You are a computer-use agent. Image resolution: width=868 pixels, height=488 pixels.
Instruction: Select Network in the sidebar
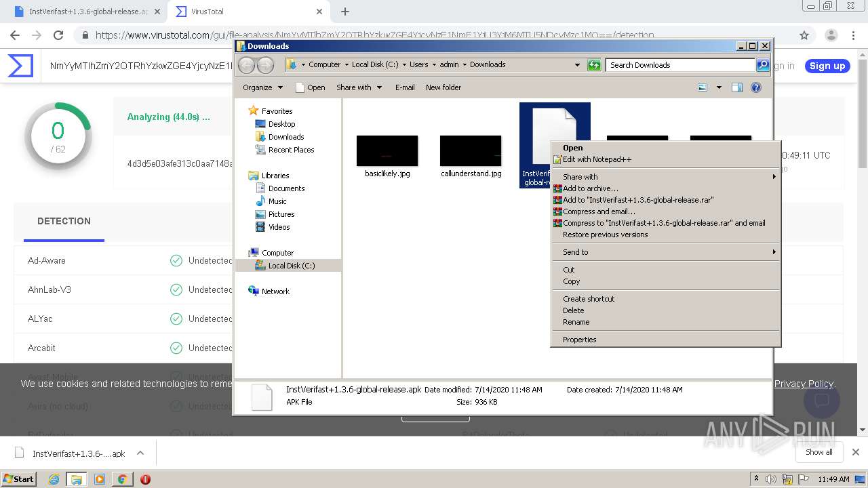tap(275, 291)
